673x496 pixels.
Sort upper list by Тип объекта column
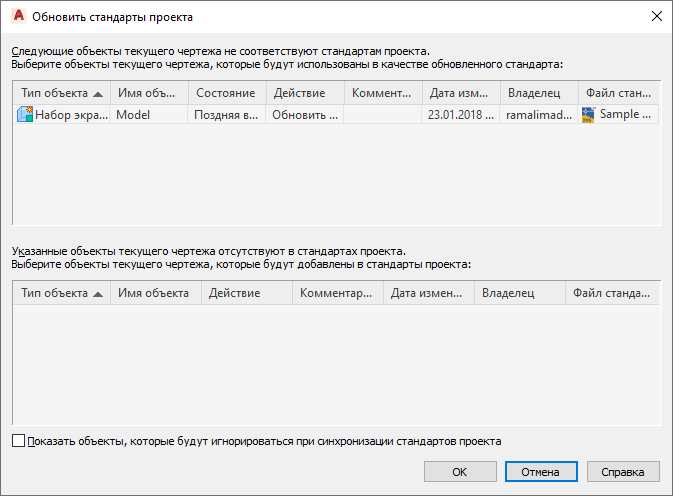point(61,93)
